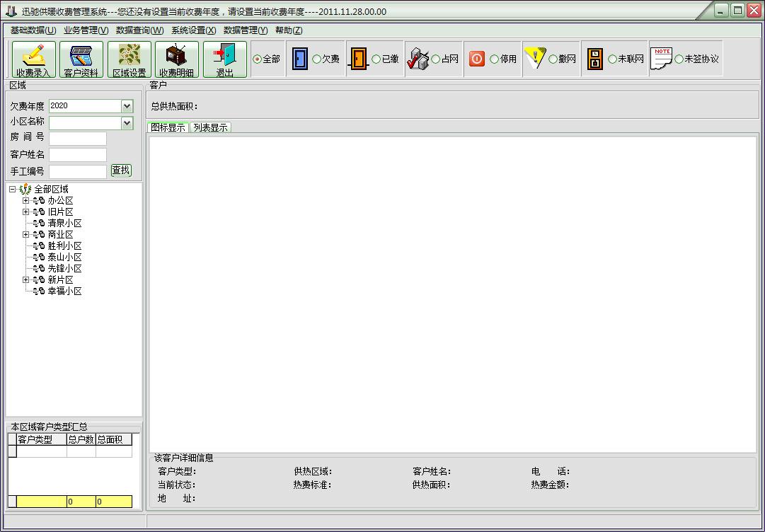
Task: Select the 占网 radio button
Action: point(436,59)
